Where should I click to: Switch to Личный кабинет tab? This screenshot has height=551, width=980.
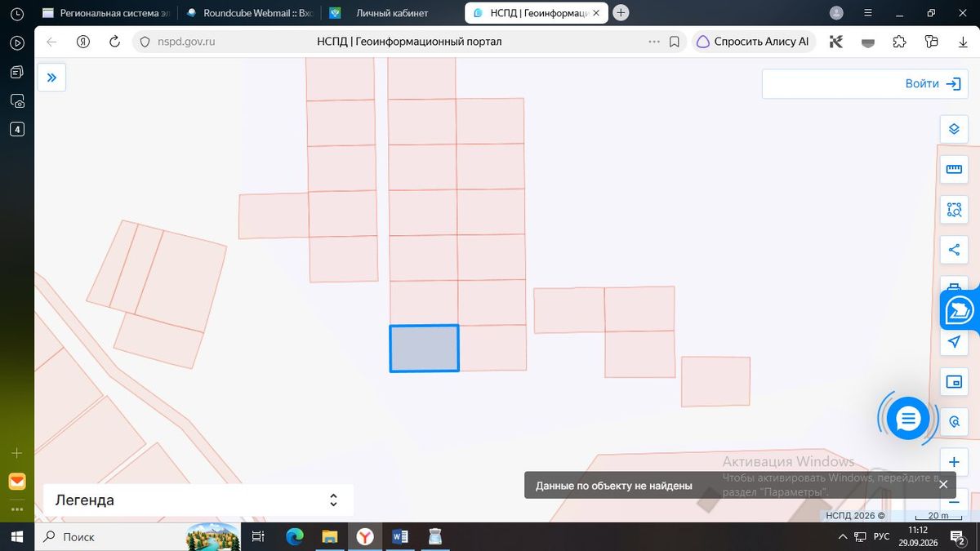click(392, 13)
